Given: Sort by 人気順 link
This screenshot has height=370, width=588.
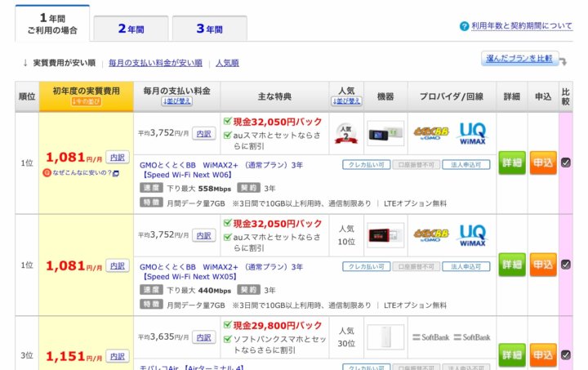Looking at the screenshot, I should pyautogui.click(x=227, y=63).
